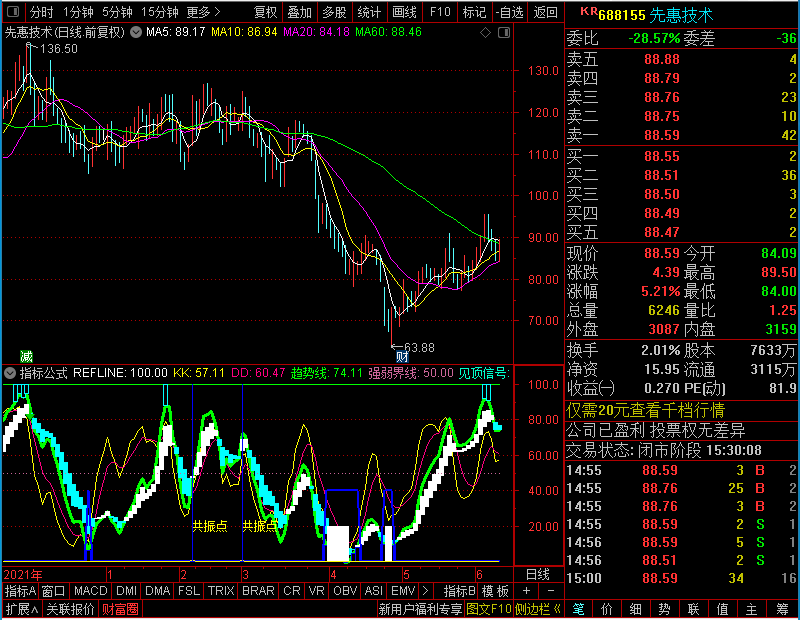Click the 买一 price 88.55

tap(662, 156)
